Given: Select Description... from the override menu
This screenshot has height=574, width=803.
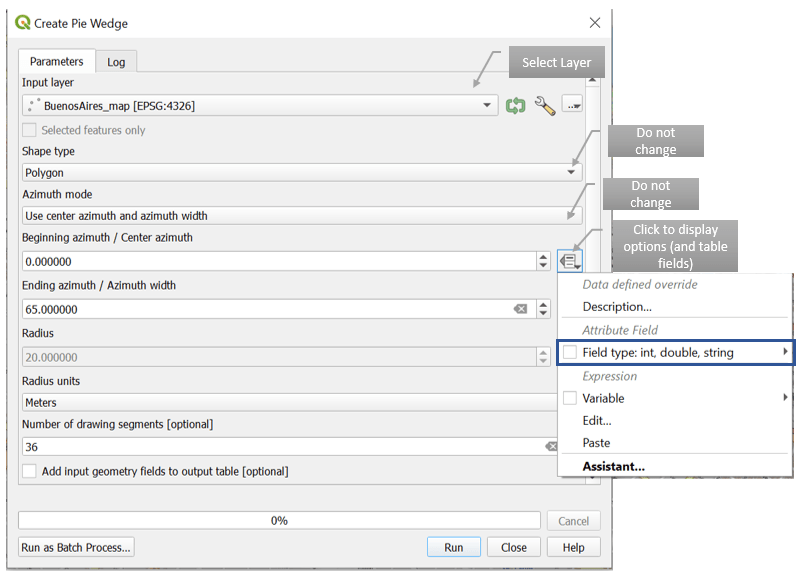Looking at the screenshot, I should 617,307.
